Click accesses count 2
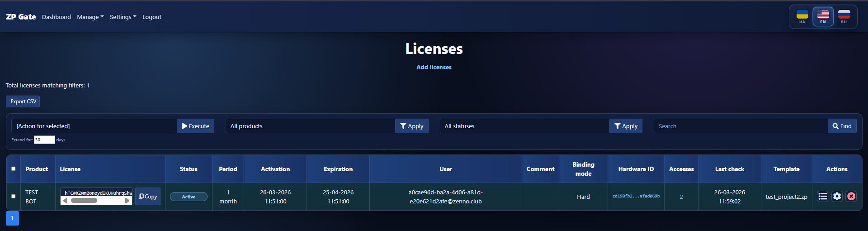The image size is (868, 231). pos(681,197)
